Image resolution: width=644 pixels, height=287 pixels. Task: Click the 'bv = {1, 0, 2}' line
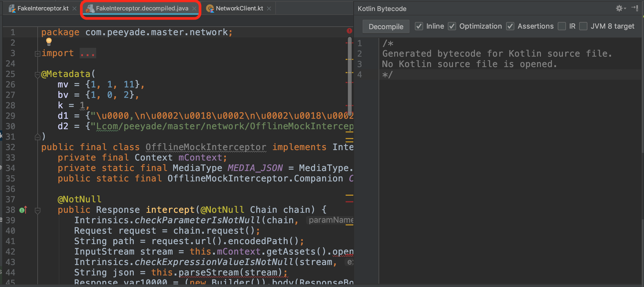[x=98, y=95]
